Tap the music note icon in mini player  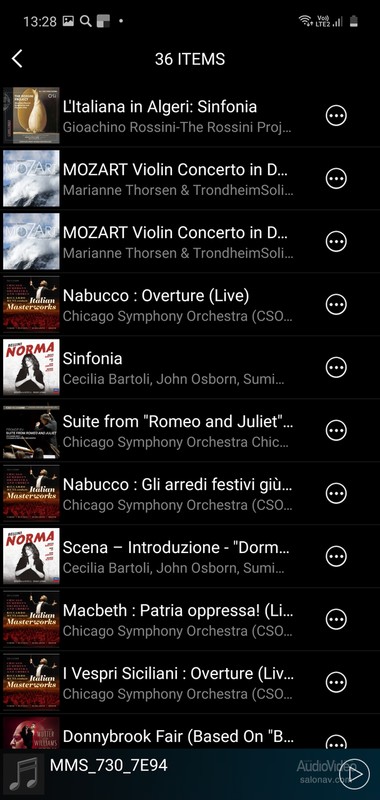(x=24, y=774)
